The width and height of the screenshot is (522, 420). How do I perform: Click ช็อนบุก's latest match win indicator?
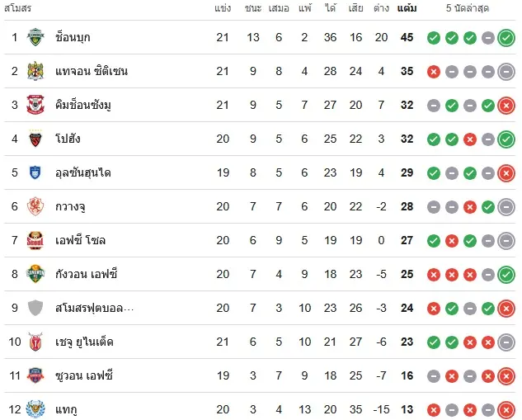pyautogui.click(x=506, y=38)
